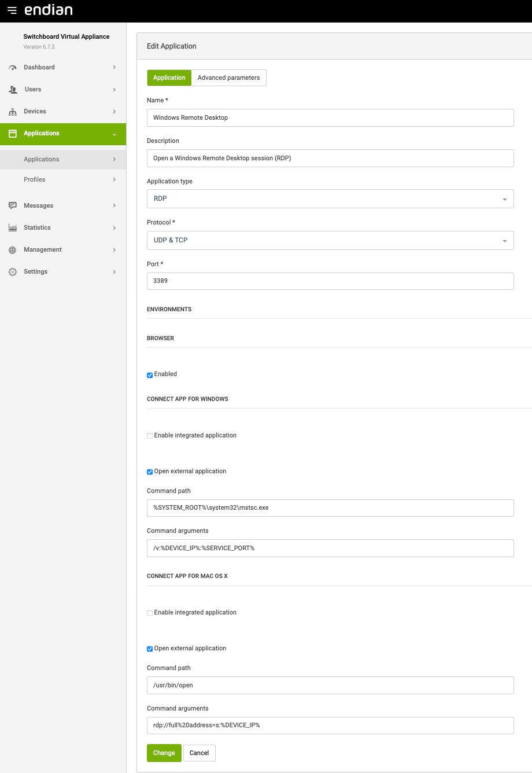Click the Users icon in sidebar
This screenshot has height=773, width=532.
[x=13, y=90]
